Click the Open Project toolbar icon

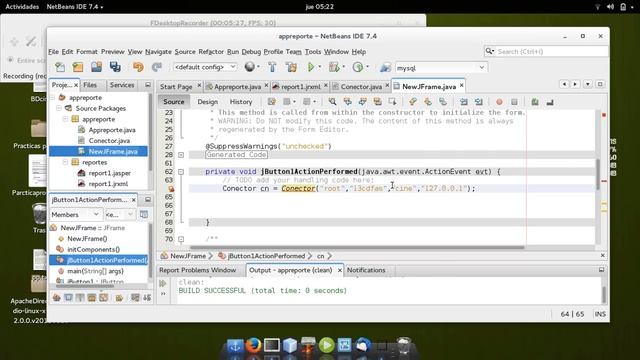pyautogui.click(x=96, y=67)
